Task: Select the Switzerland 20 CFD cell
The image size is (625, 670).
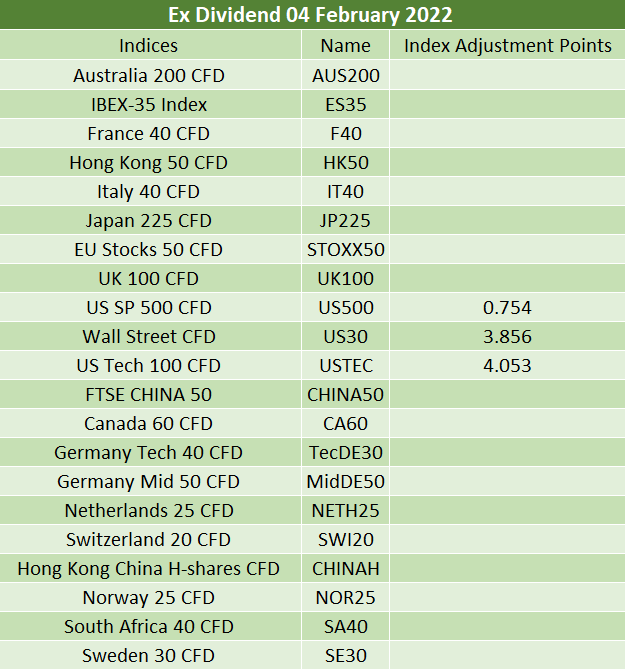Action: [150, 539]
